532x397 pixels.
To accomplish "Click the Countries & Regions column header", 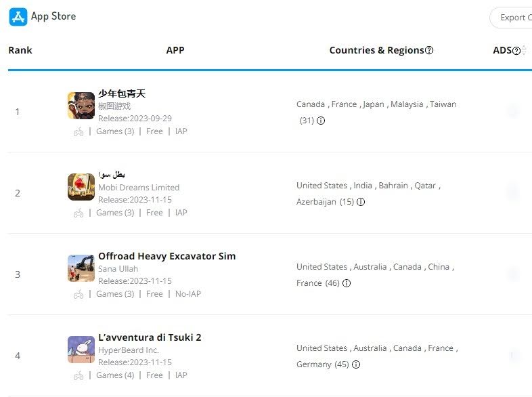I will [x=376, y=50].
